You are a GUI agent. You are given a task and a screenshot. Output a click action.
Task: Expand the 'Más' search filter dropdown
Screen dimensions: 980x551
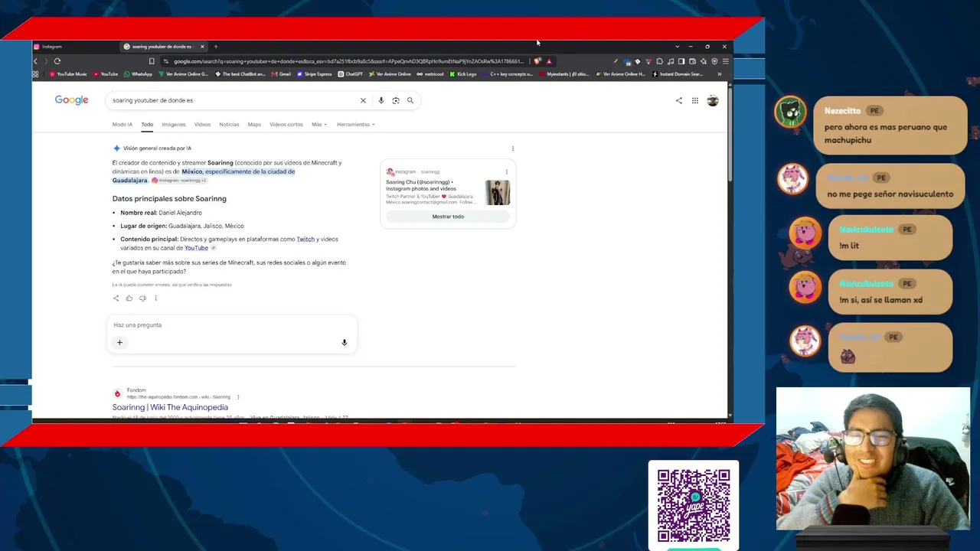[319, 124]
